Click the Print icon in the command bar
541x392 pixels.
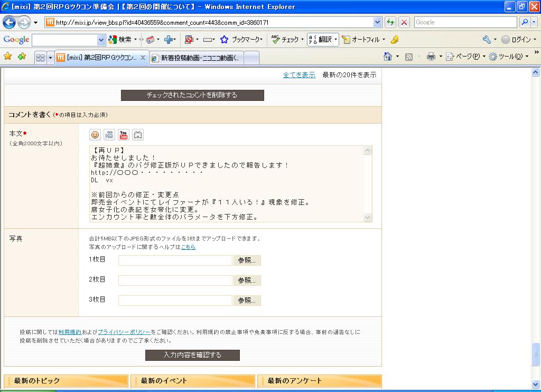(431, 57)
